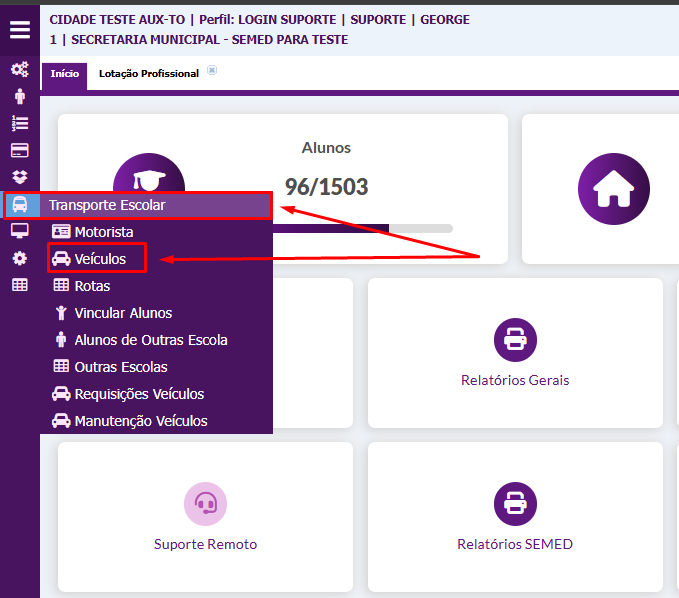Close the Lotação Profissional tab
The width and height of the screenshot is (679, 598).
[212, 71]
